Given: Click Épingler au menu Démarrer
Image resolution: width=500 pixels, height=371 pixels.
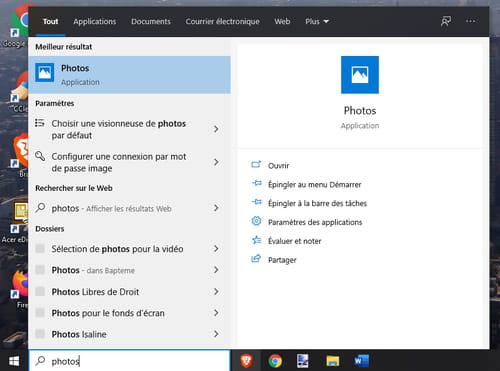Looking at the screenshot, I should tap(314, 184).
